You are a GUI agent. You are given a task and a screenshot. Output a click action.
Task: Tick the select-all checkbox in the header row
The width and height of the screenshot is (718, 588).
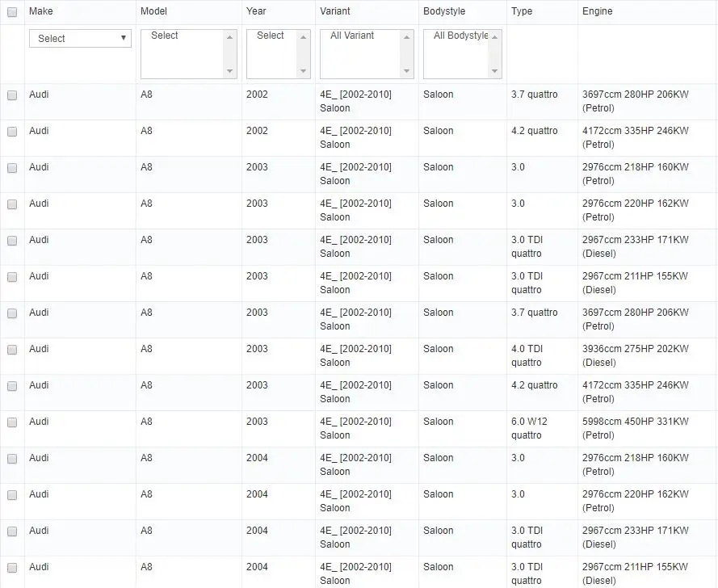click(x=12, y=12)
